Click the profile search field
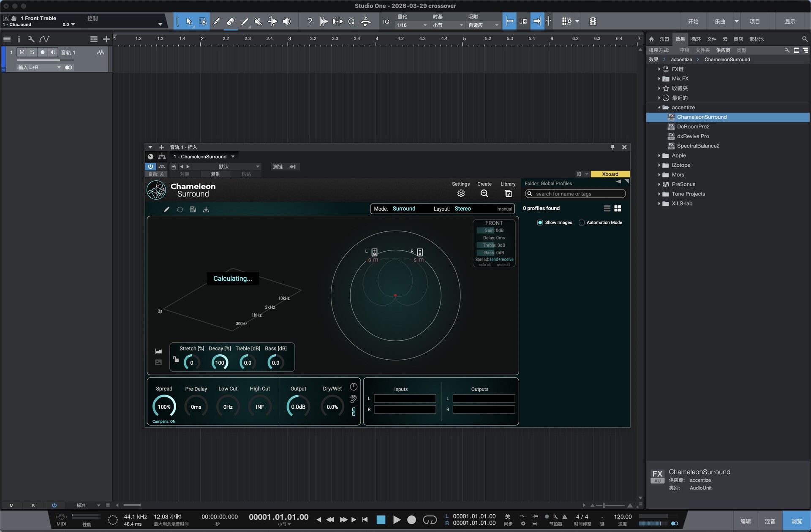The image size is (811, 532). pyautogui.click(x=574, y=193)
